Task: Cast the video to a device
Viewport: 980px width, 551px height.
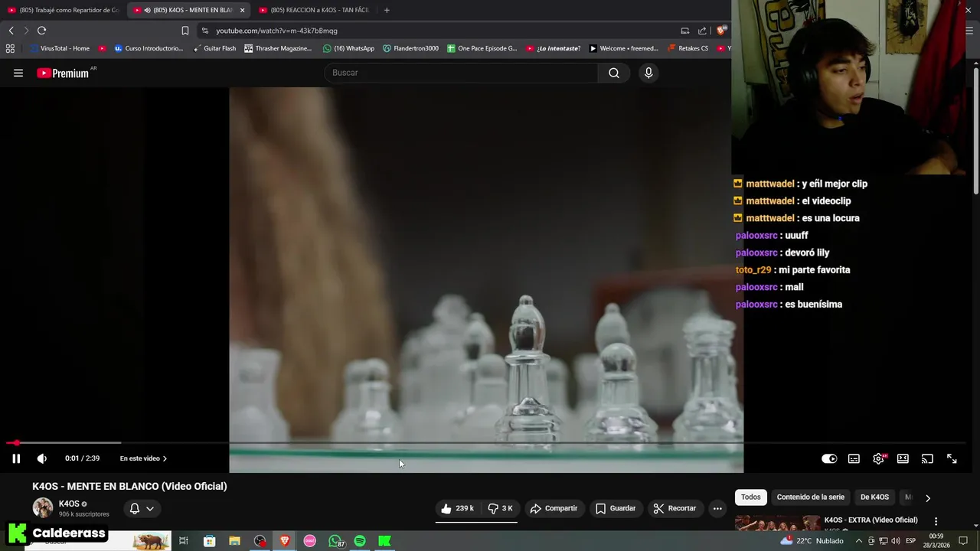Action: coord(927,458)
